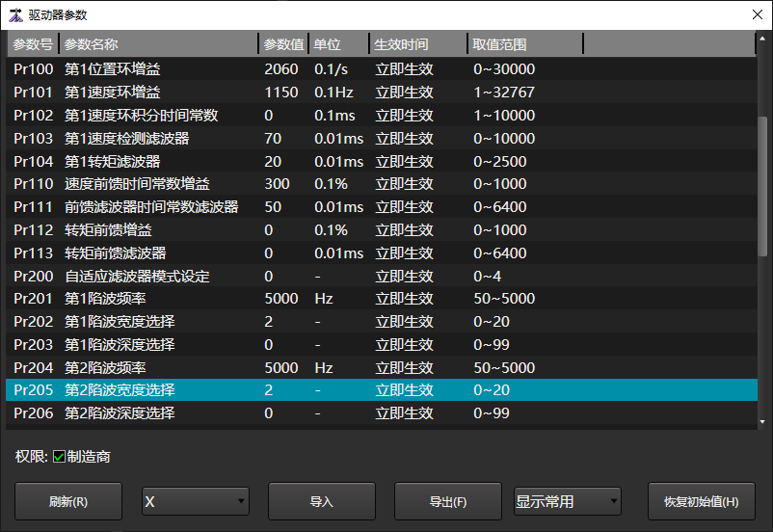The height and width of the screenshot is (532, 773).
Task: Select the parameter value 1150 of Pr101
Action: click(280, 93)
